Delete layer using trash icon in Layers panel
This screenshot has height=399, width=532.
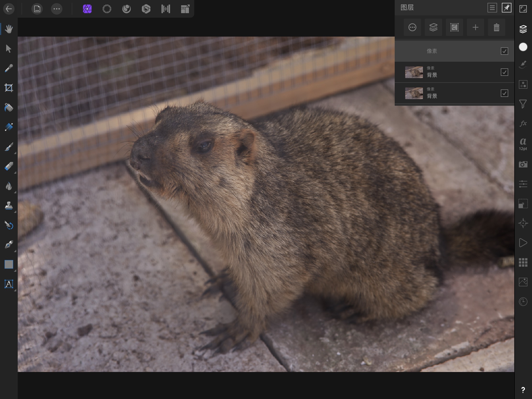click(x=496, y=27)
